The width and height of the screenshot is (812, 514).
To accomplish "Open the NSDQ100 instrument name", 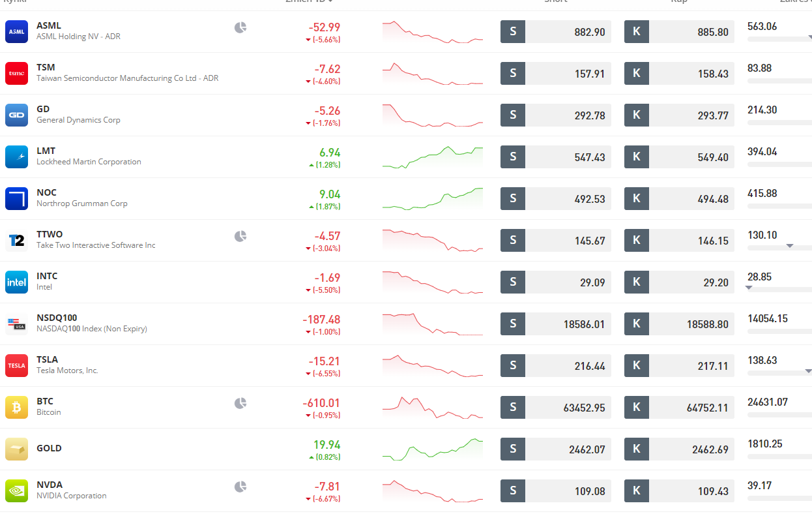I will (57, 318).
